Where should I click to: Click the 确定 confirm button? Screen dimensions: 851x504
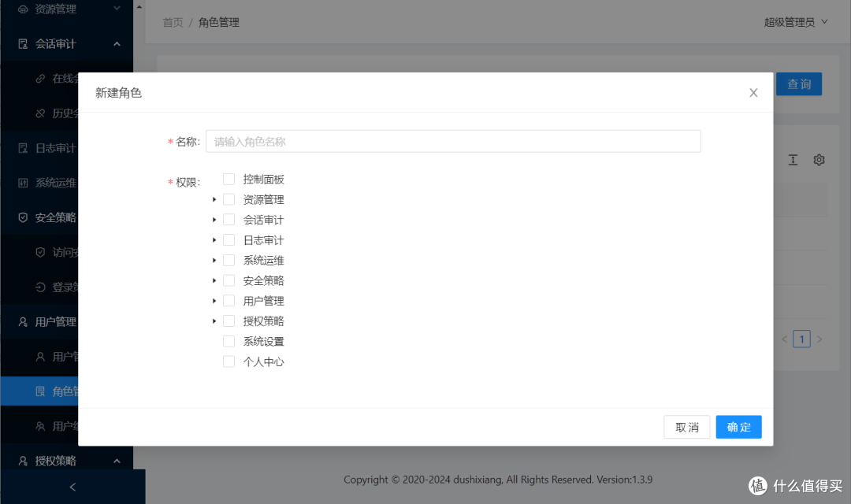pos(738,427)
